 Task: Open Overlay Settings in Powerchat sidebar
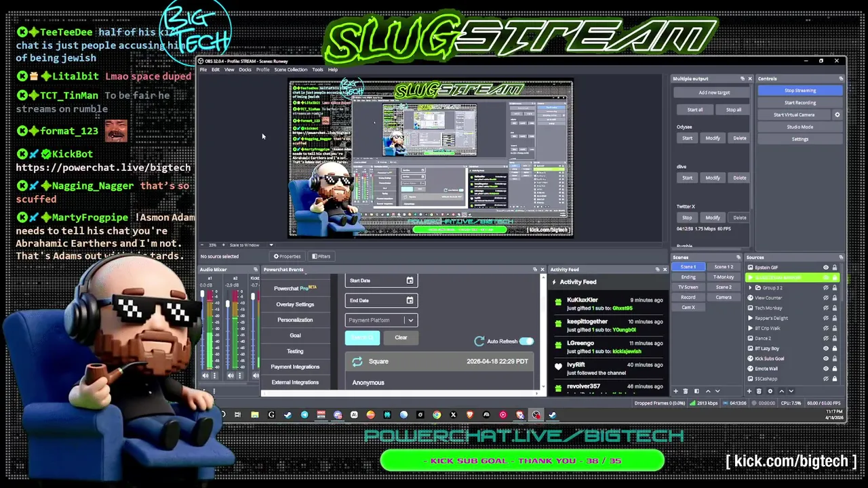[295, 304]
